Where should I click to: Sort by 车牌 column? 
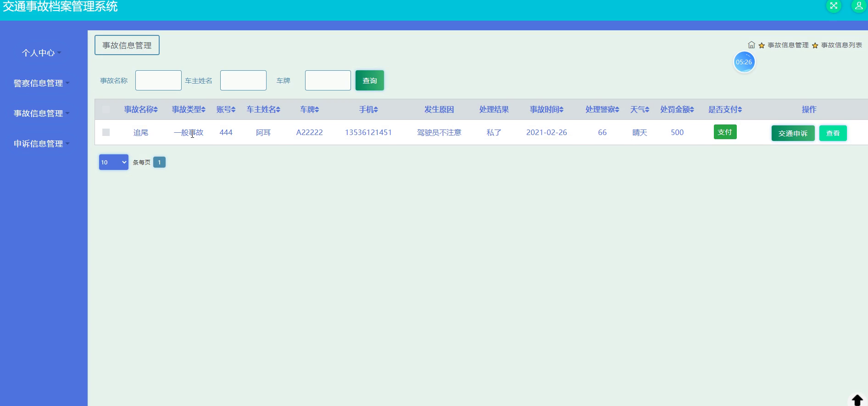click(310, 109)
